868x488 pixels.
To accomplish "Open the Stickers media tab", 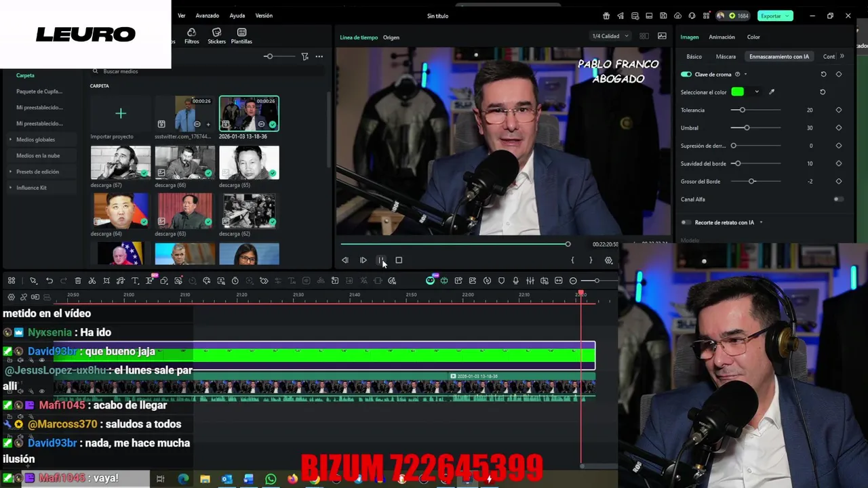I will [216, 36].
